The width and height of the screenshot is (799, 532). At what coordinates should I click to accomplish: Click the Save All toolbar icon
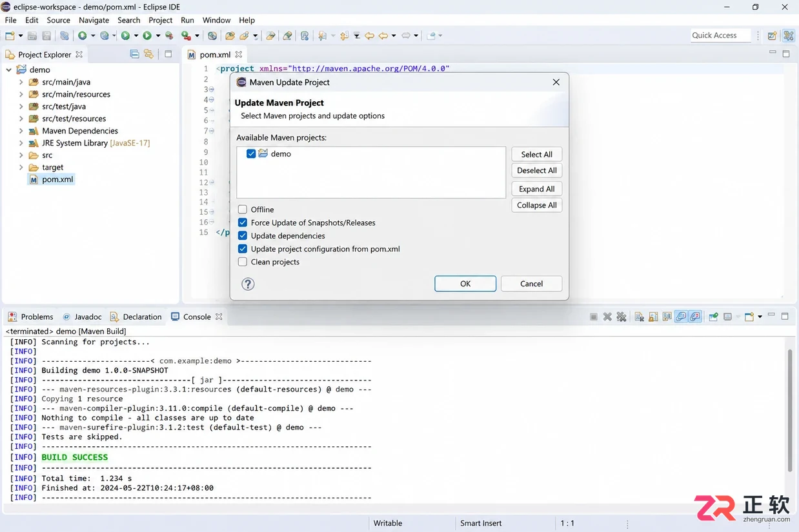pos(46,36)
